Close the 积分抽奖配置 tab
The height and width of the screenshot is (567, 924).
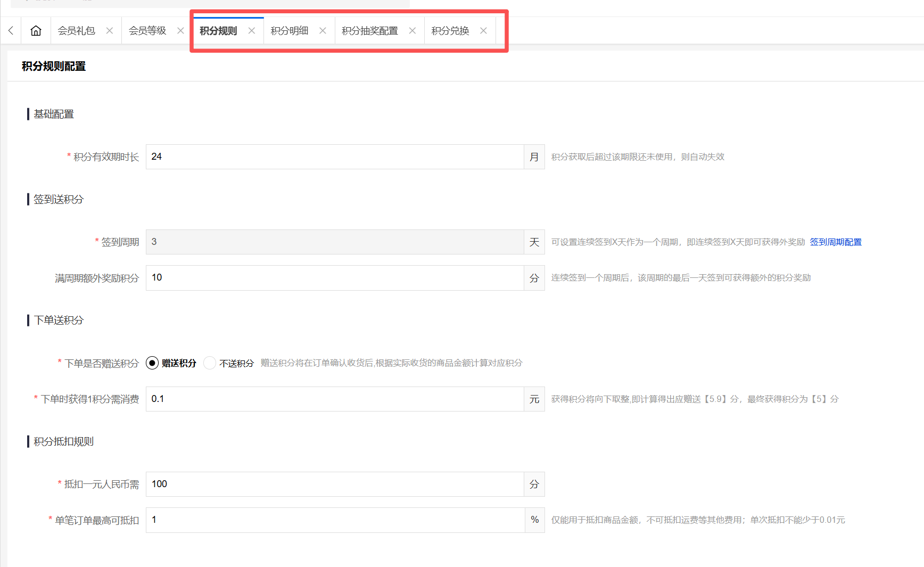[x=412, y=31]
